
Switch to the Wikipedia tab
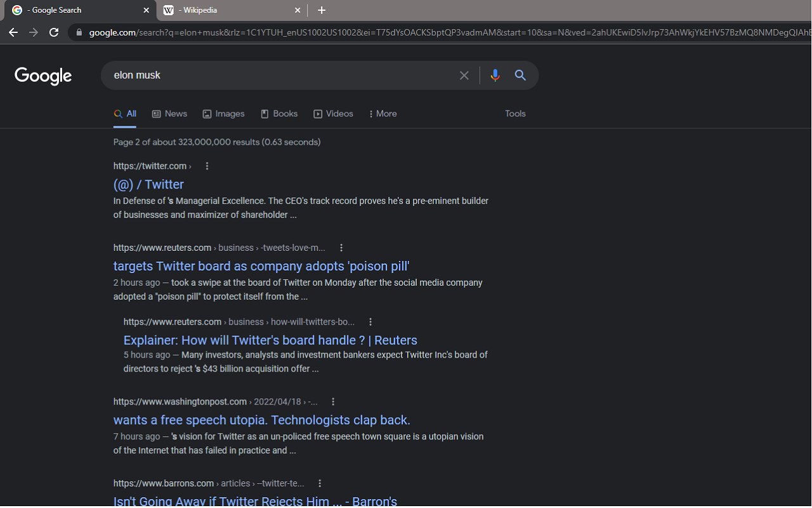pos(230,10)
